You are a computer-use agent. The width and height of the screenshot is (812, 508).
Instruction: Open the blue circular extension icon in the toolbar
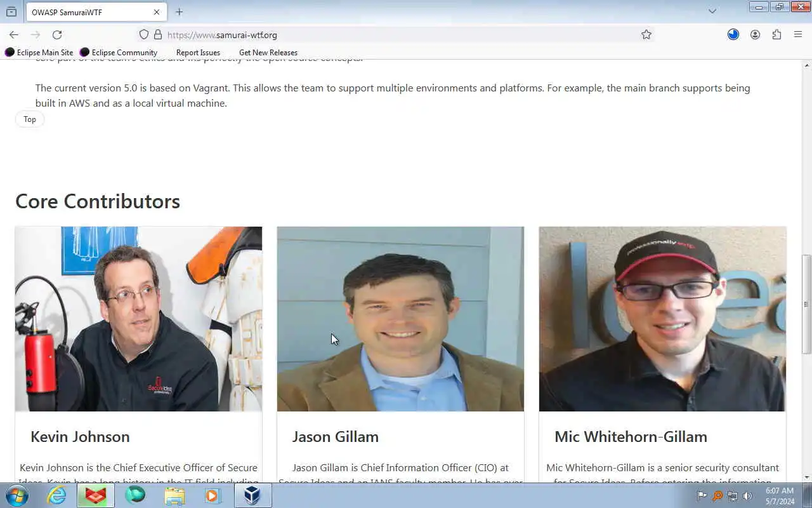(733, 35)
